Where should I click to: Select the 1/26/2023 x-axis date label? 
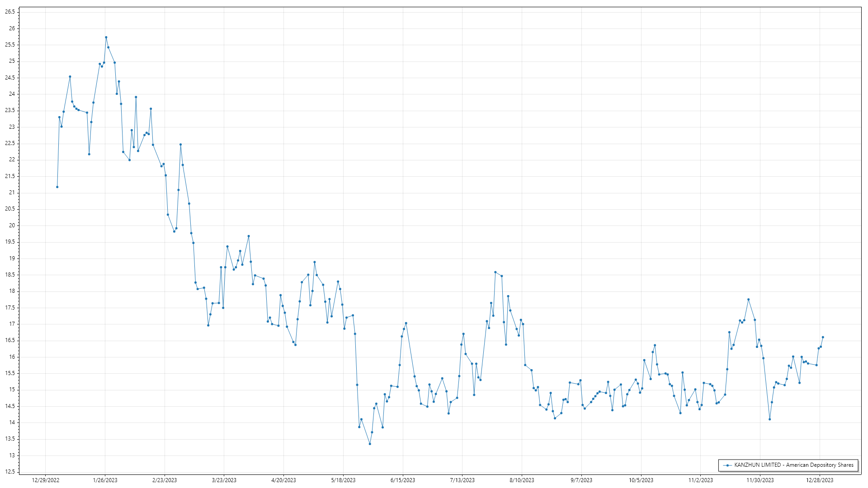click(x=105, y=480)
